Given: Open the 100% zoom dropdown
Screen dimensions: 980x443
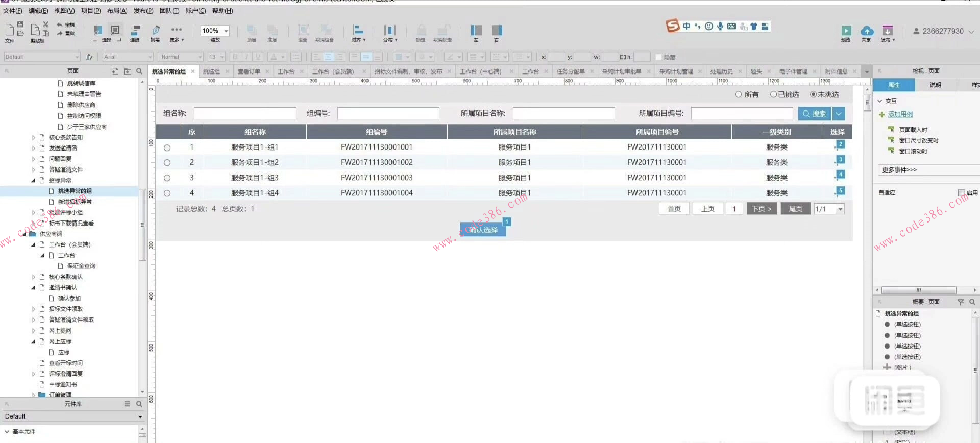Looking at the screenshot, I should [x=226, y=31].
